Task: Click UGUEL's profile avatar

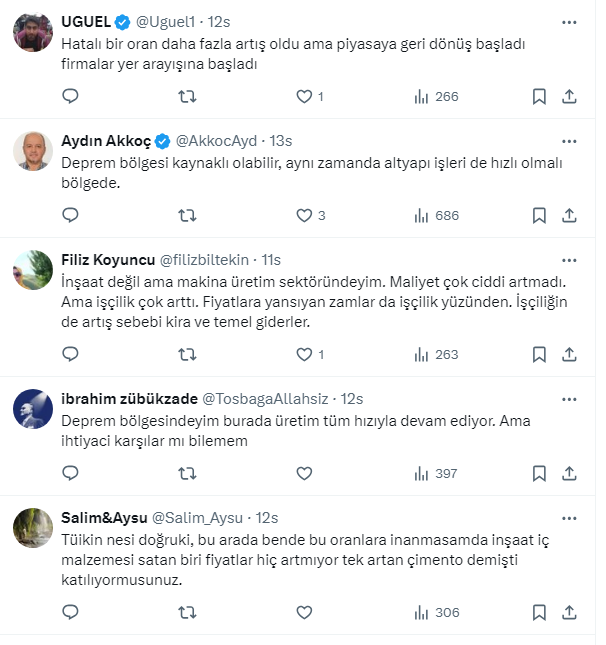Action: point(33,34)
